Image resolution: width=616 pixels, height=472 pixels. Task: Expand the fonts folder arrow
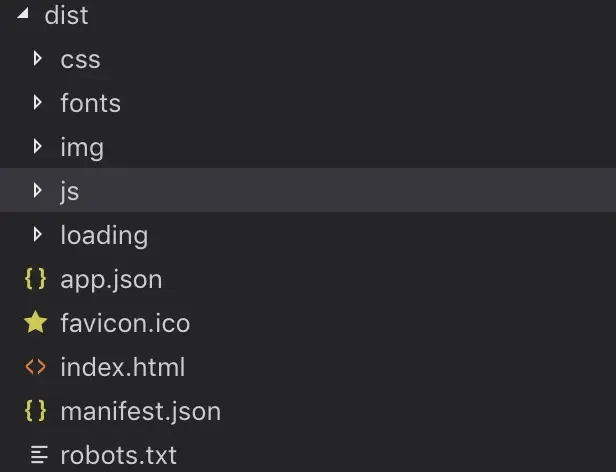tap(38, 103)
